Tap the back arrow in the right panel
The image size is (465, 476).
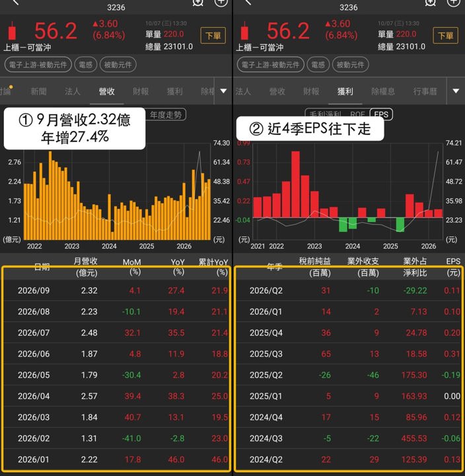[x=248, y=3]
